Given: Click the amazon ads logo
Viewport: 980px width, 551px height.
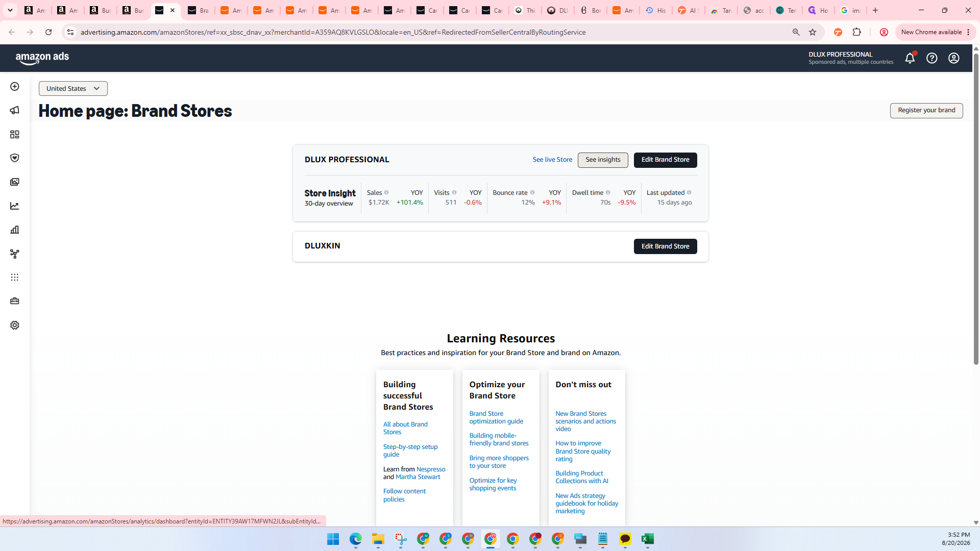Looking at the screenshot, I should (42, 58).
